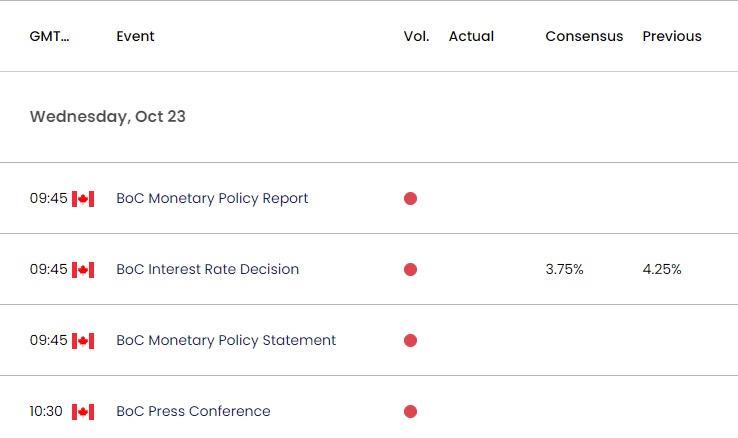
Task: Click the Actual column header
Action: pyautogui.click(x=471, y=36)
